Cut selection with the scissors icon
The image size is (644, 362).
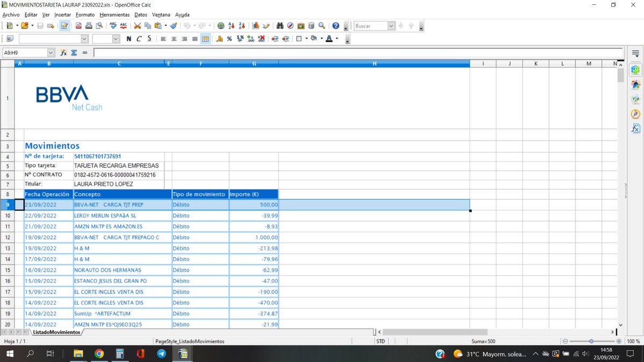(137, 26)
